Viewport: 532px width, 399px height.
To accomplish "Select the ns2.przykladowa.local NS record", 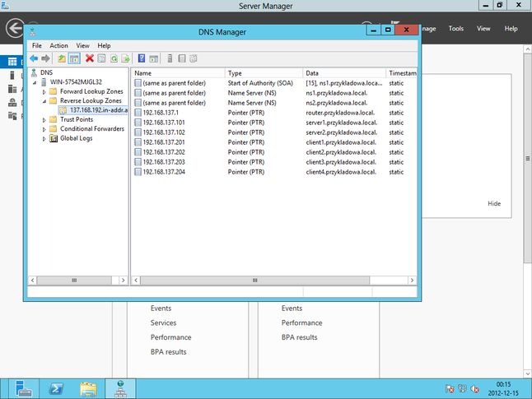I will [273, 103].
